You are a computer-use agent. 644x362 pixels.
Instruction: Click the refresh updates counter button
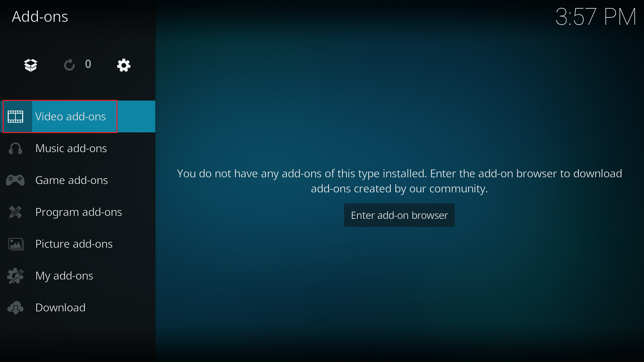tap(77, 65)
